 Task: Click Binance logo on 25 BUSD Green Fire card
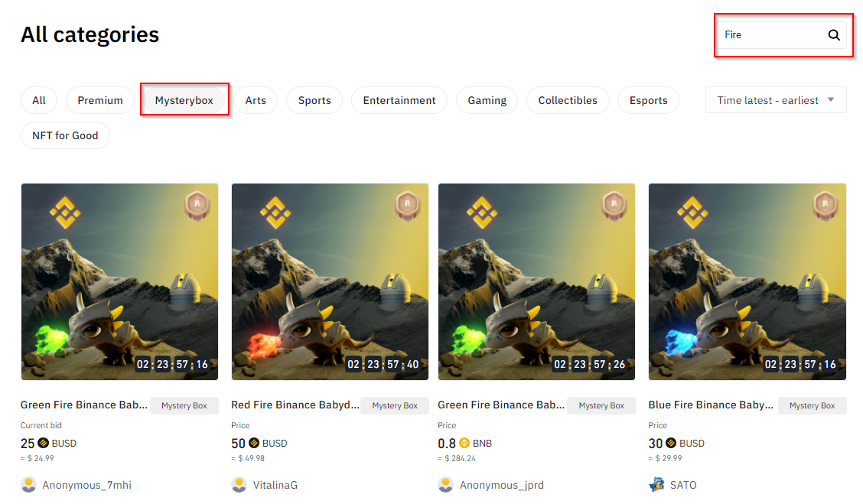point(65,213)
